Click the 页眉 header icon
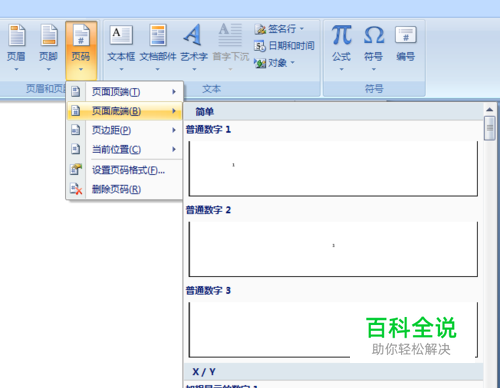This screenshot has width=500, height=388. click(16, 35)
